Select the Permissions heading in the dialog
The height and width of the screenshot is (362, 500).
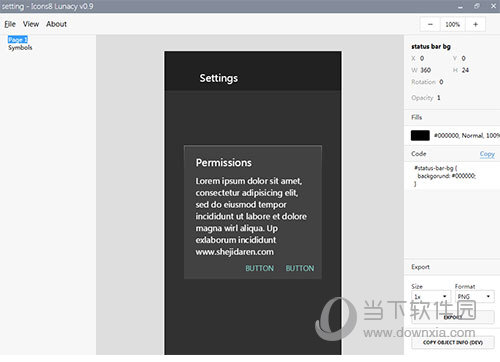224,163
